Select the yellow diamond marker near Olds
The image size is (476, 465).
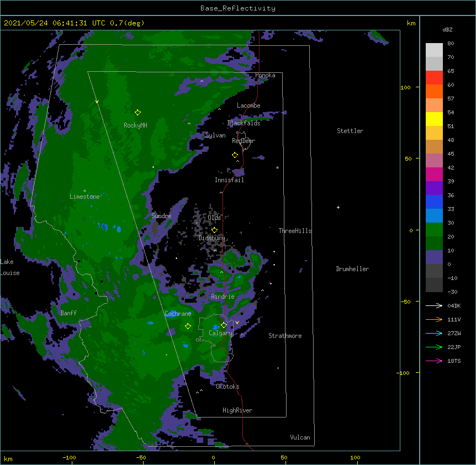(x=214, y=230)
